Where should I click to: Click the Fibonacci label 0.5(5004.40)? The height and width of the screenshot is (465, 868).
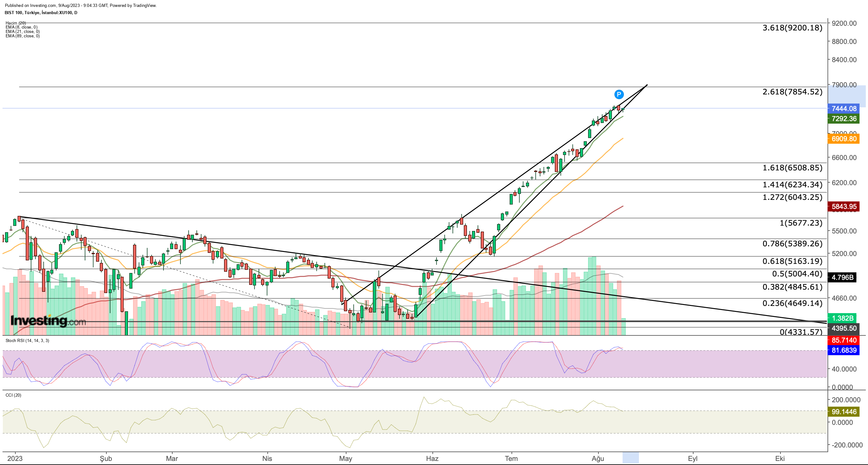(797, 274)
